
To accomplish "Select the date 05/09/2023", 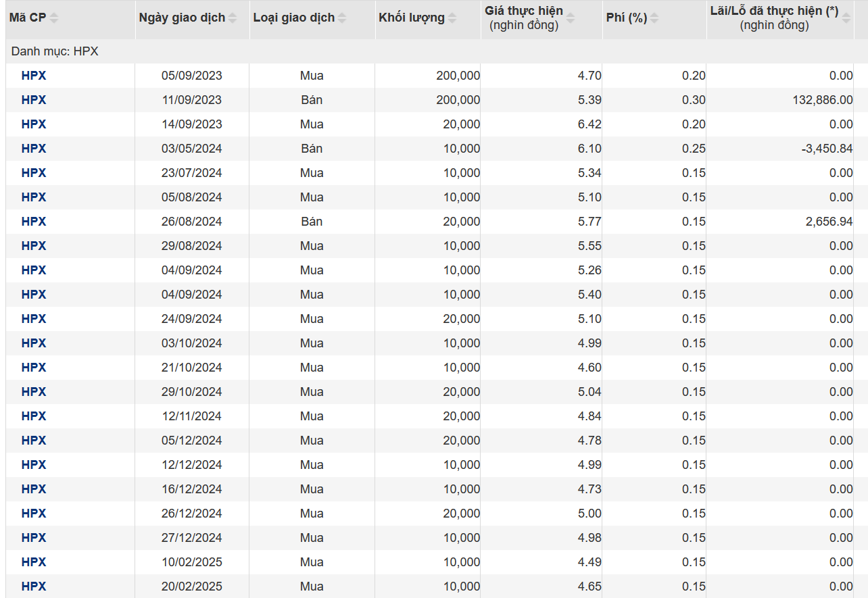I will pos(192,76).
